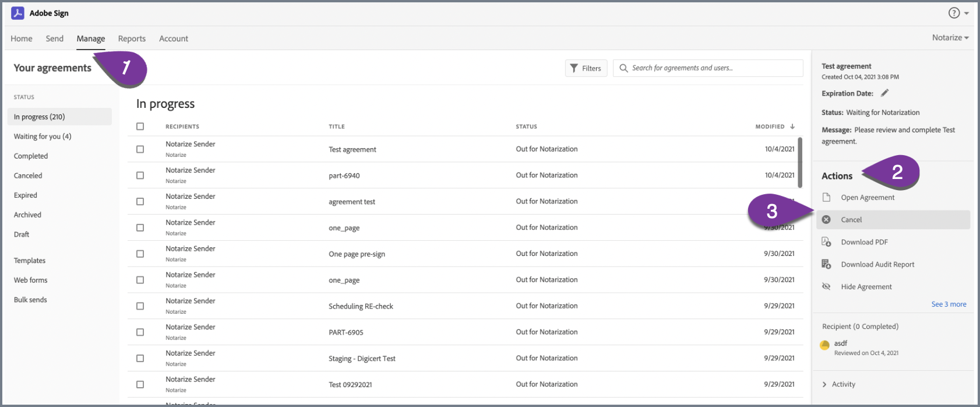Check the box for Staging - Digicert Test row

click(140, 359)
